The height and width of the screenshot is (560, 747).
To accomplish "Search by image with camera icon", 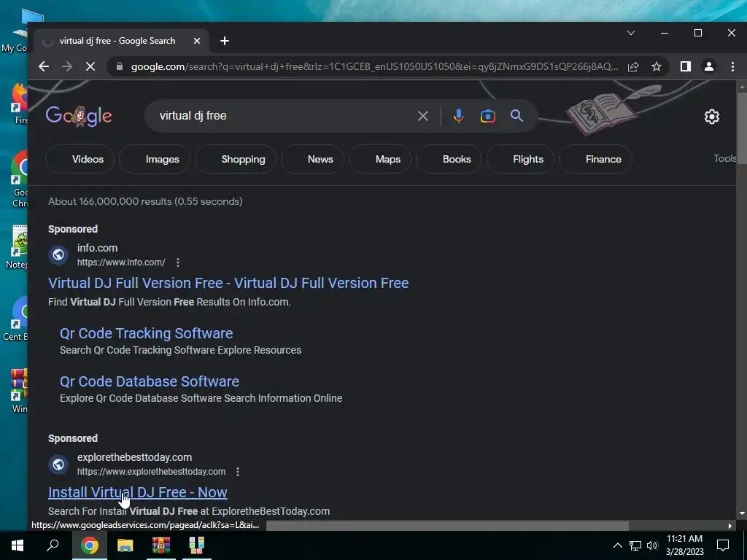I will (x=488, y=116).
